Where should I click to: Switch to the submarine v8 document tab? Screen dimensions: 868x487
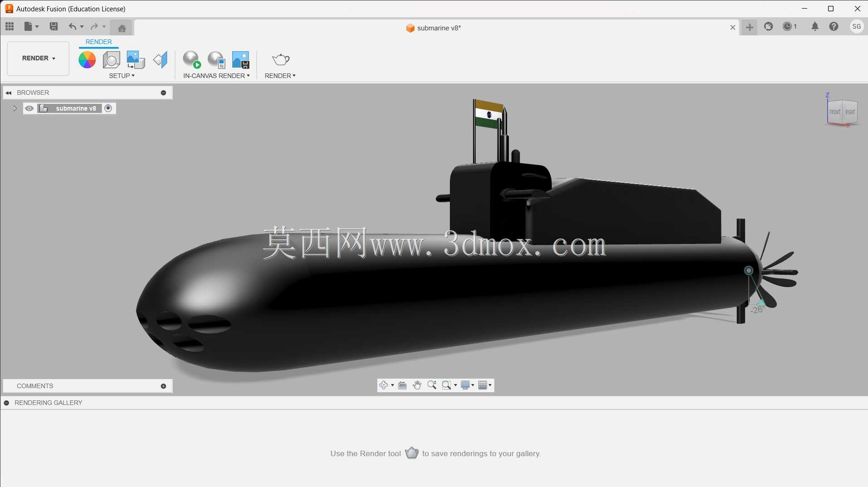(434, 28)
